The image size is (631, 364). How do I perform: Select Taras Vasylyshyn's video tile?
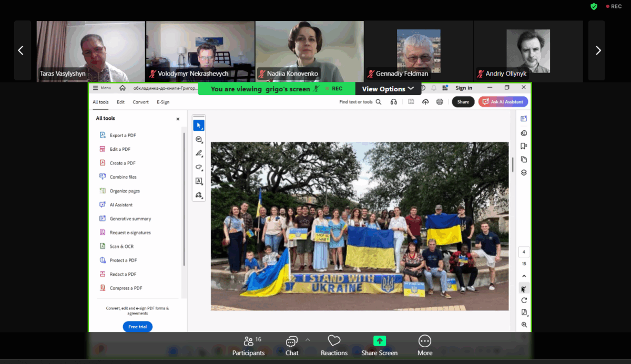tap(90, 50)
